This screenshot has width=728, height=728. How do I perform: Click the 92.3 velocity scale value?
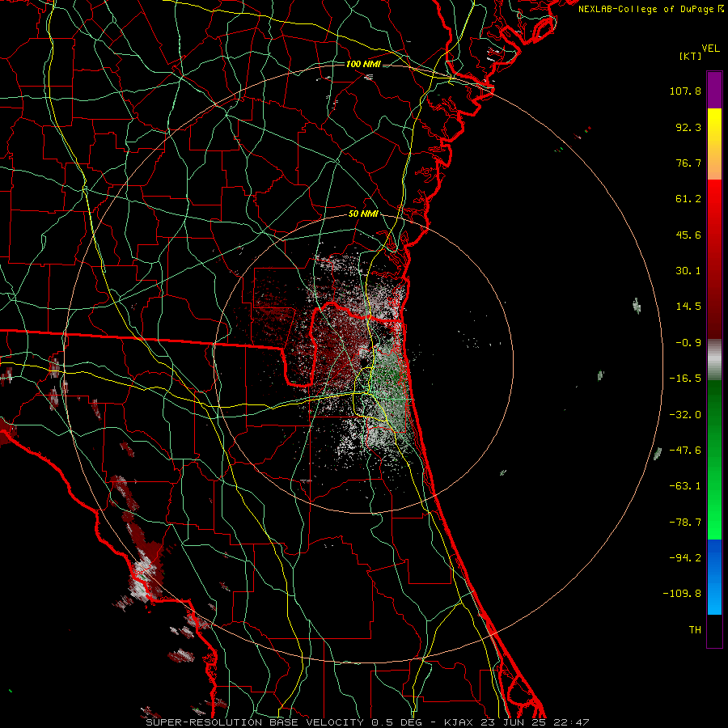click(688, 127)
